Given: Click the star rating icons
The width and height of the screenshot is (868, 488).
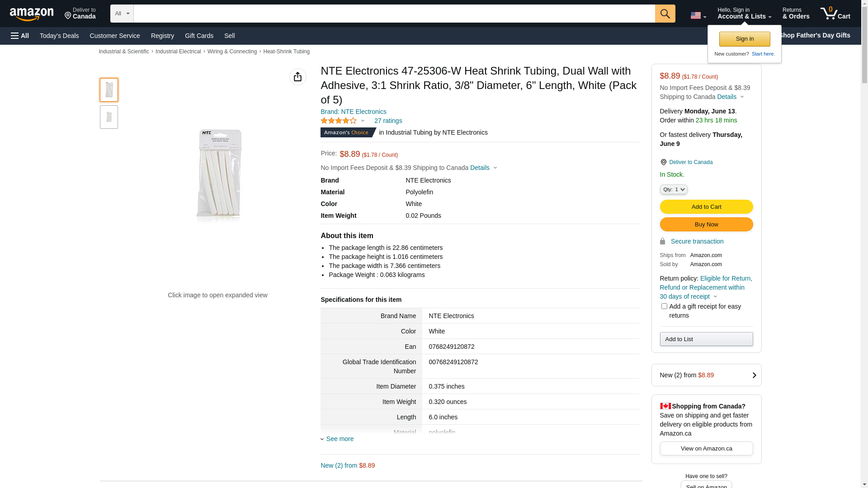Looking at the screenshot, I should [x=339, y=121].
